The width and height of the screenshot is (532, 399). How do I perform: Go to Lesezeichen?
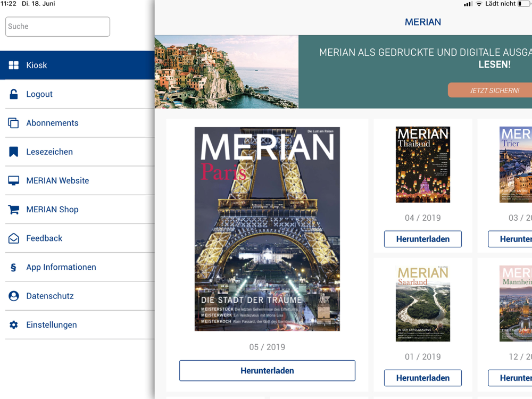tap(77, 152)
